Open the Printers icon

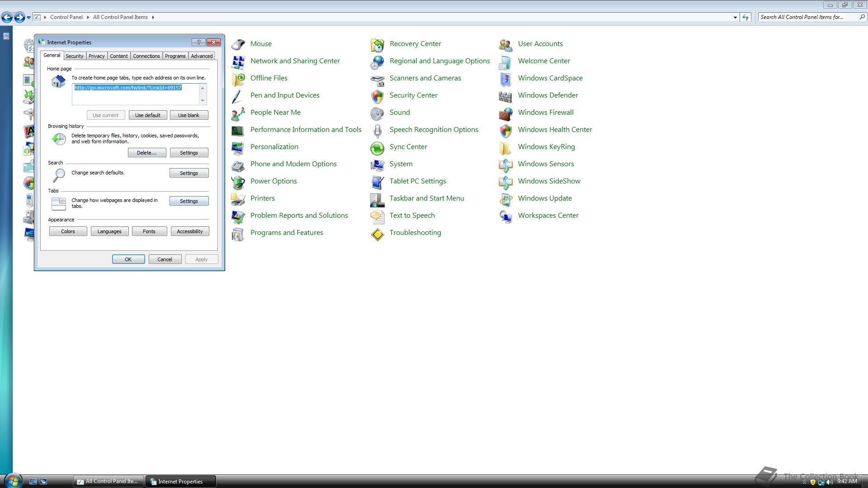(238, 199)
